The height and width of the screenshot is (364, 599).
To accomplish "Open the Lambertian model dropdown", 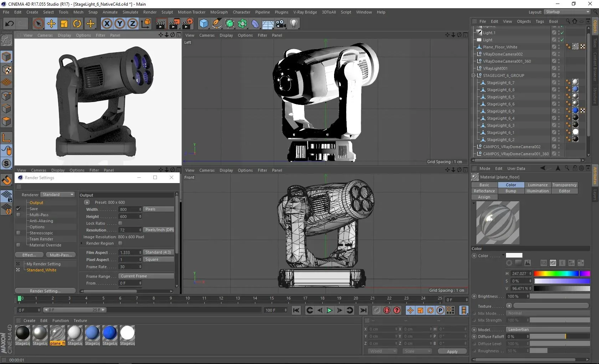I will click(548, 330).
